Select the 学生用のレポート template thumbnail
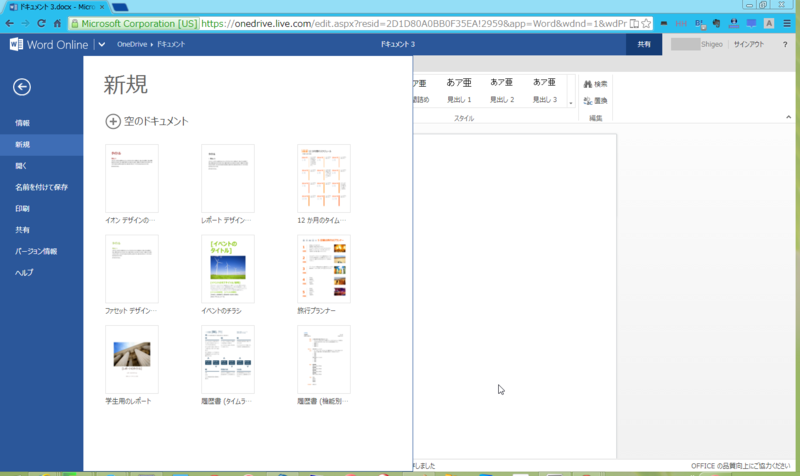Viewport: 800px width, 476px height. (x=132, y=359)
